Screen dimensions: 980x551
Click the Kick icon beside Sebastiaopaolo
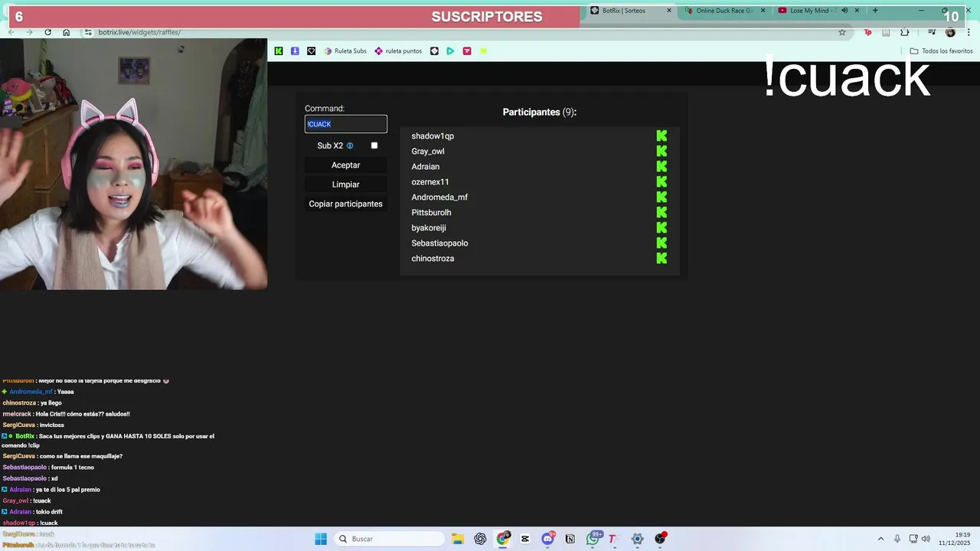pyautogui.click(x=661, y=243)
